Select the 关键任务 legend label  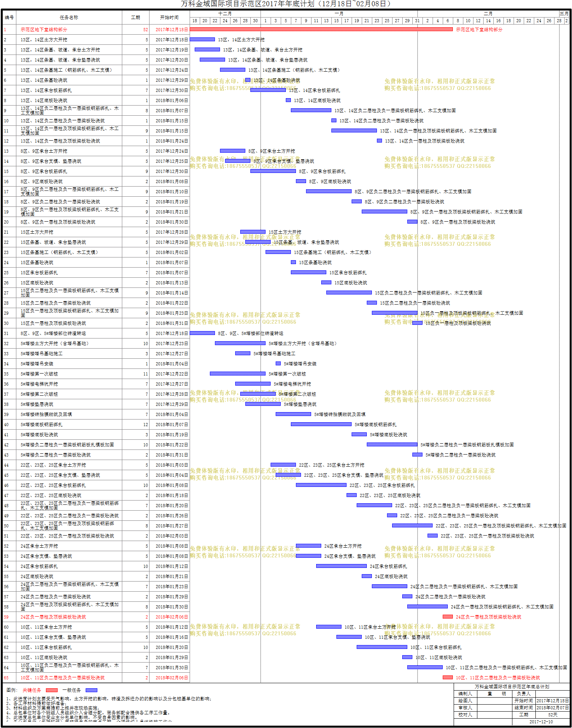click(32, 690)
